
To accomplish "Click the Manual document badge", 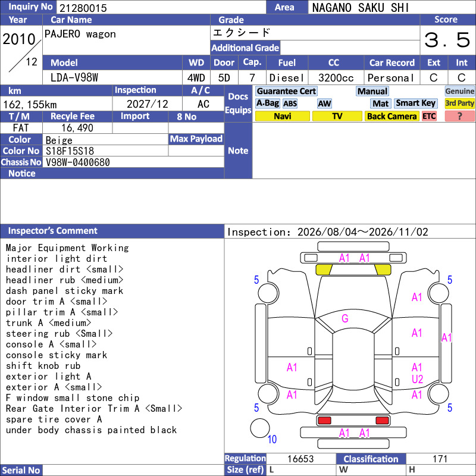I will coord(372,91).
